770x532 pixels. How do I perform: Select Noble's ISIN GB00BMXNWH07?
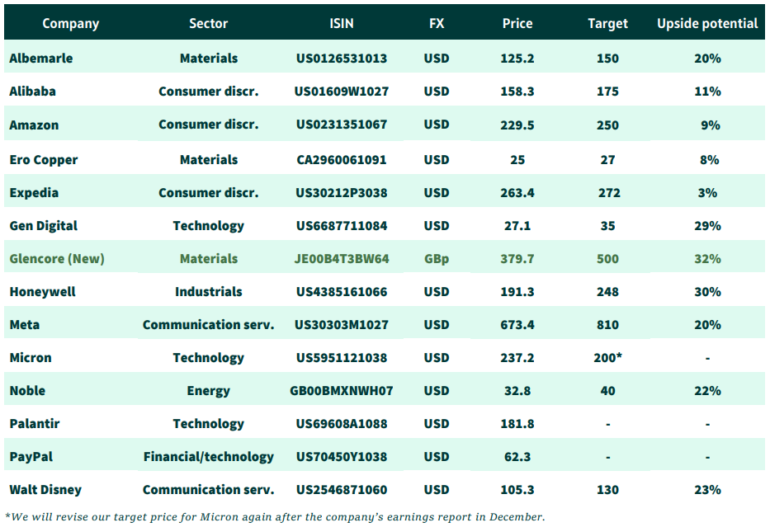[342, 391]
